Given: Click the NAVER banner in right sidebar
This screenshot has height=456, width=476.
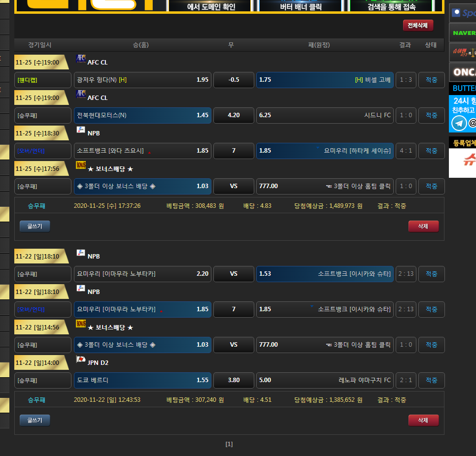Looking at the screenshot, I should click(x=463, y=33).
